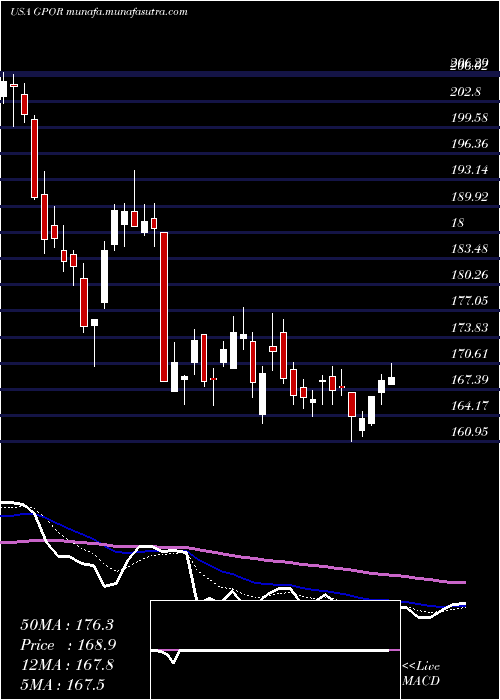Select the 12MA : 167.8 value

(67, 665)
